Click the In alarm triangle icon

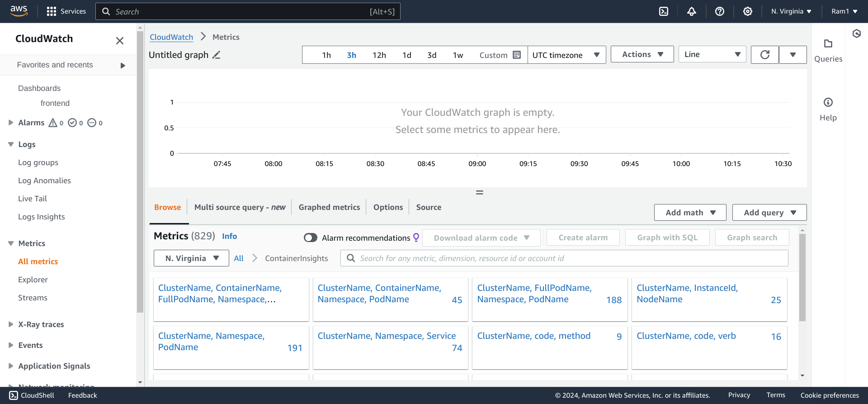tap(53, 123)
